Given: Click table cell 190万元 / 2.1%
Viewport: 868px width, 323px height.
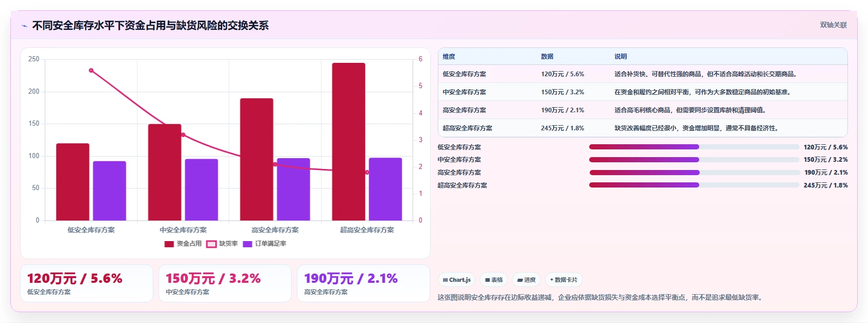Looking at the screenshot, I should tap(562, 110).
